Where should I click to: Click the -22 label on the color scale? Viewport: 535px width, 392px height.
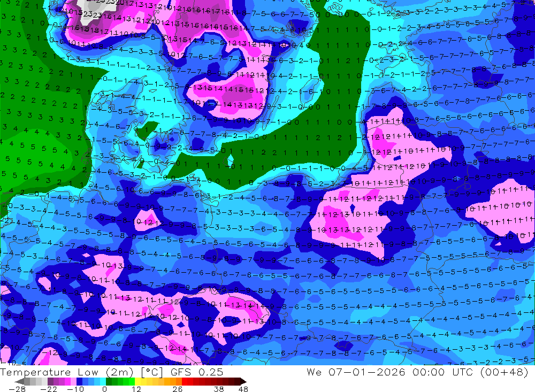pyautogui.click(x=49, y=389)
